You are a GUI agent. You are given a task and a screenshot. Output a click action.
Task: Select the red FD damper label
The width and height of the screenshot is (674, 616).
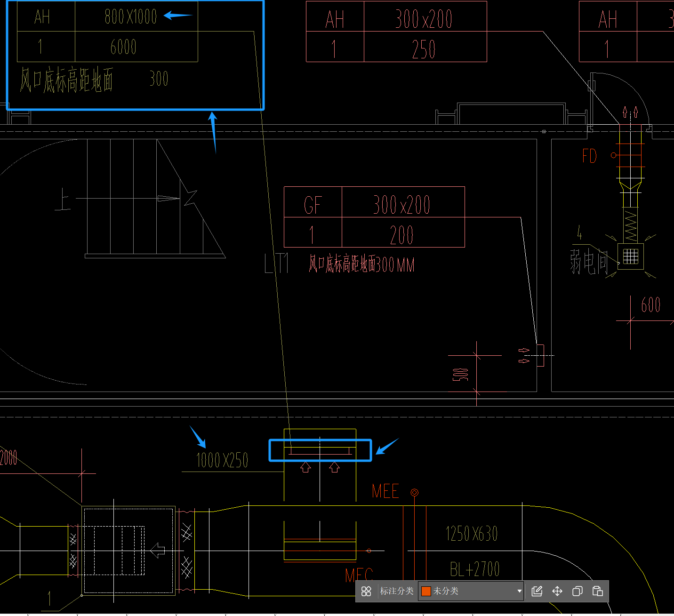[589, 156]
